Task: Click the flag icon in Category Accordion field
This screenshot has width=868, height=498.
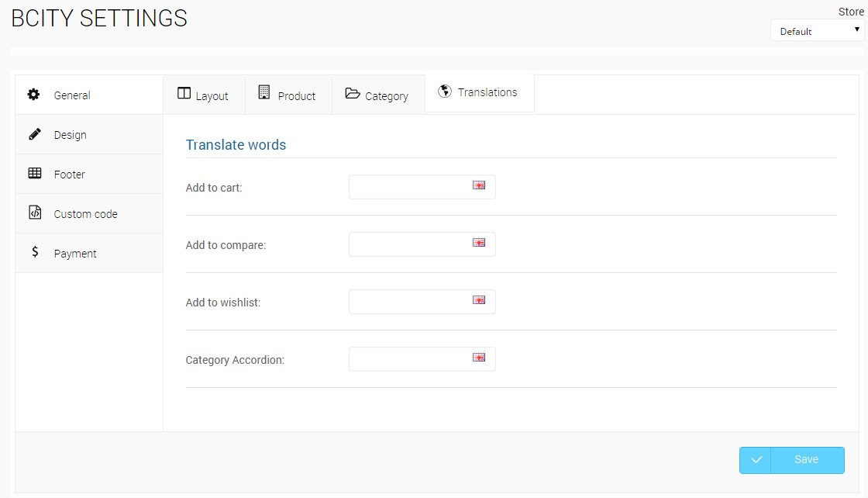Action: pos(479,358)
